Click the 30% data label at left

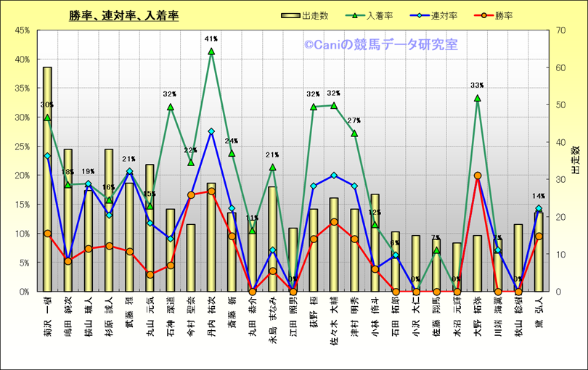[x=47, y=104]
